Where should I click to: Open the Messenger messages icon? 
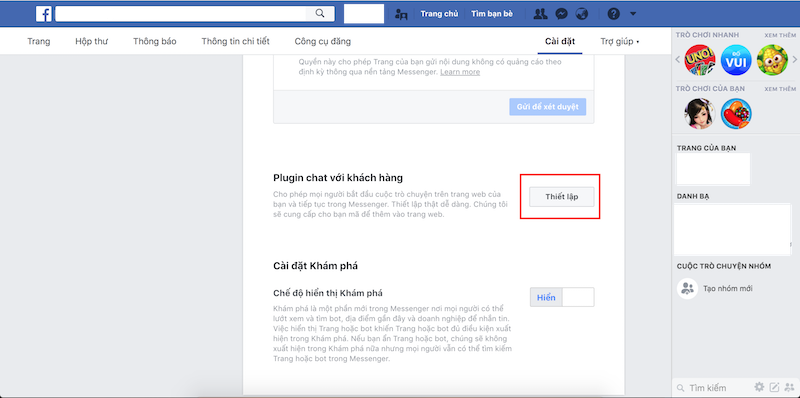(x=561, y=14)
